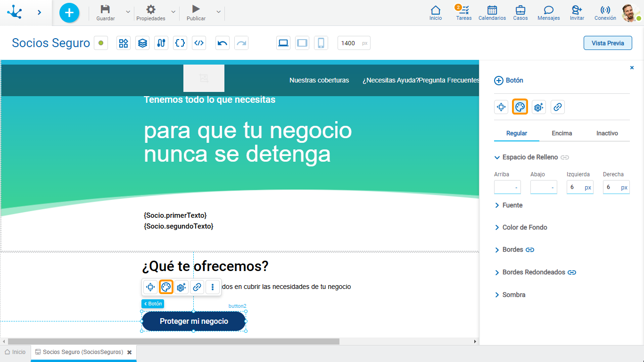This screenshot has width=644, height=362.
Task: Switch to the desktop/laptop view
Action: (283, 43)
